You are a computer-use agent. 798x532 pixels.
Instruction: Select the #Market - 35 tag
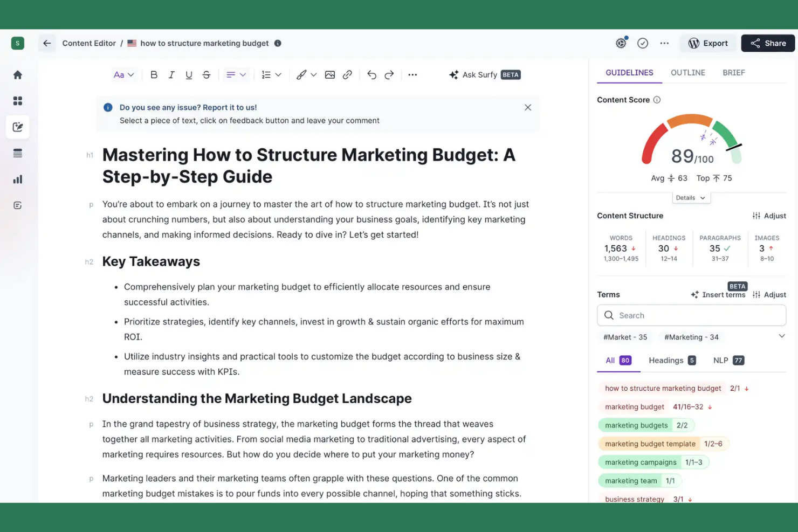click(625, 337)
